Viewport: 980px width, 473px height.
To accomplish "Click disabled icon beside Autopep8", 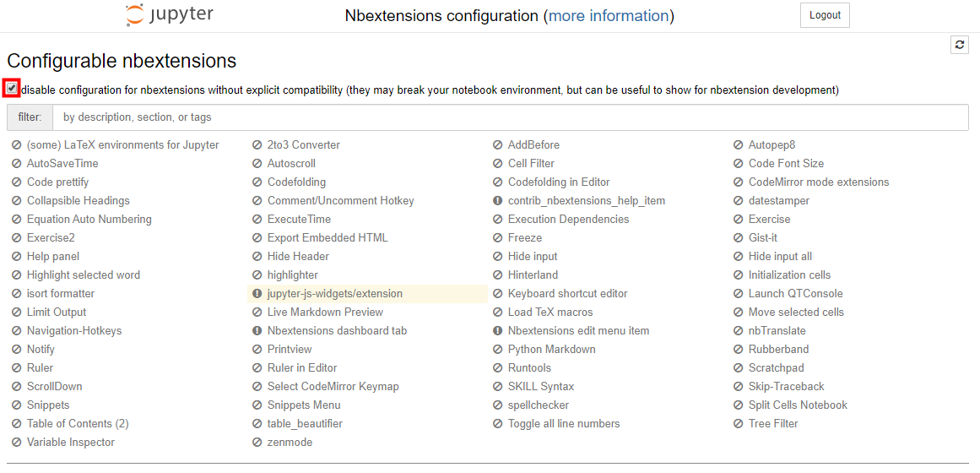I will click(738, 145).
